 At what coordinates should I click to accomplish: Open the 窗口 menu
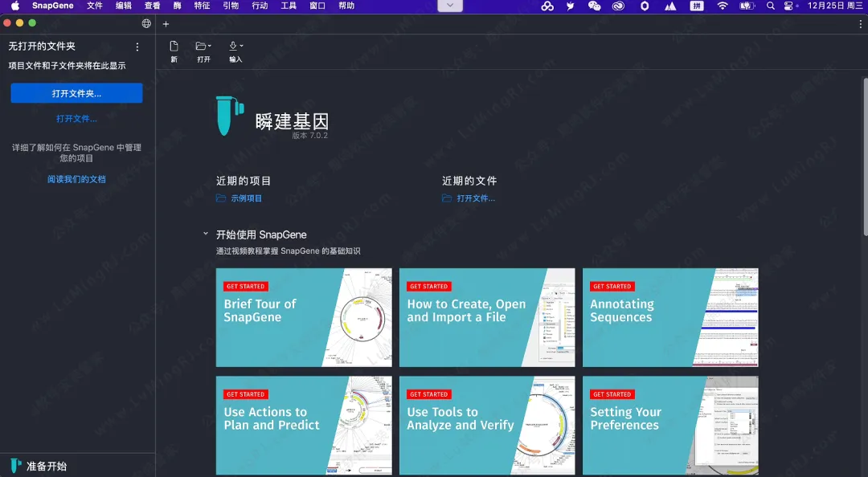[x=316, y=6]
